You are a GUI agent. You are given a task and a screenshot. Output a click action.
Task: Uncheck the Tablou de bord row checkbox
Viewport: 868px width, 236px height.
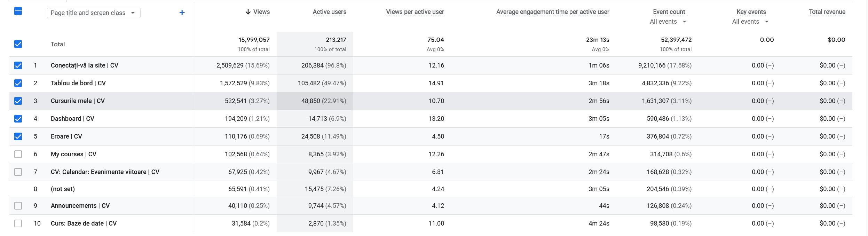click(x=18, y=83)
